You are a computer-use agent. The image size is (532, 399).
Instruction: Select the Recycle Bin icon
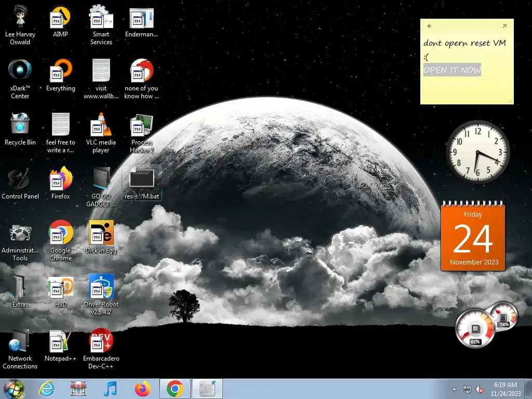pyautogui.click(x=20, y=130)
